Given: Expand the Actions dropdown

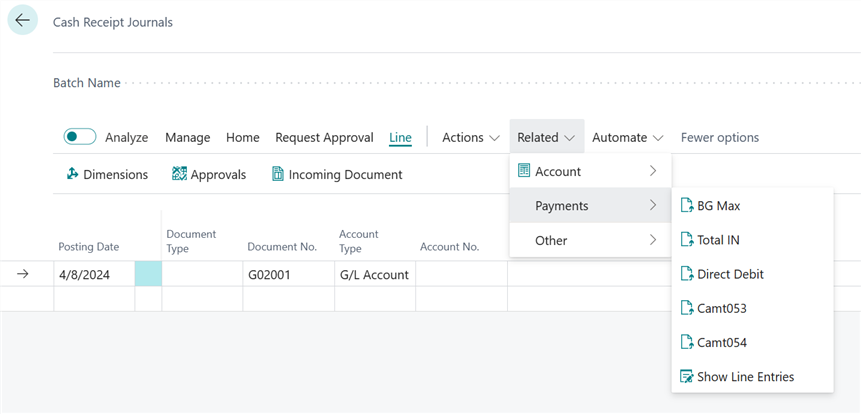Looking at the screenshot, I should [471, 137].
